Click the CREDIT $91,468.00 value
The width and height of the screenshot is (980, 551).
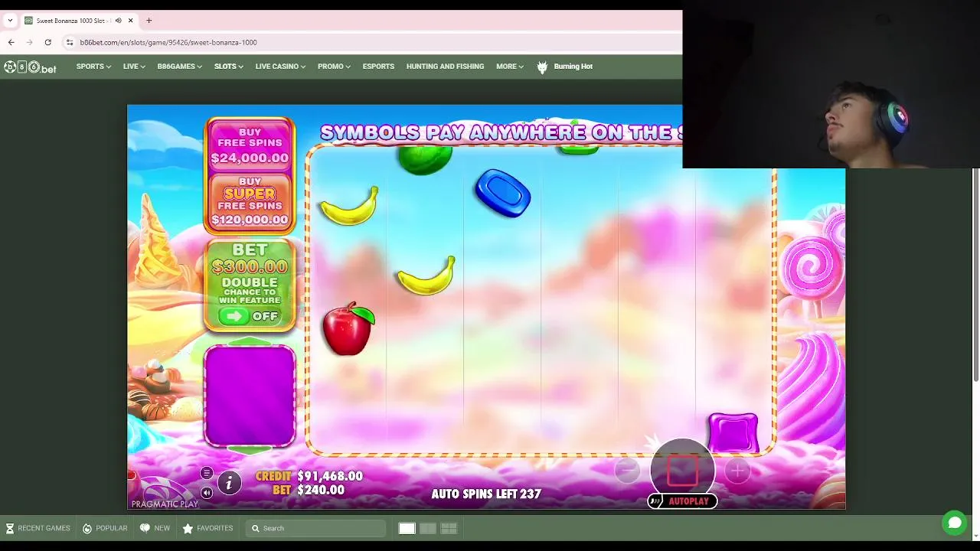click(330, 476)
